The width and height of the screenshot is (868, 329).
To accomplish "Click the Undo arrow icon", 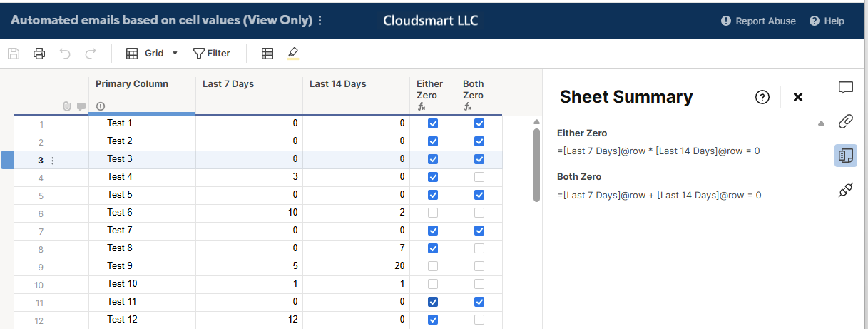I will pyautogui.click(x=65, y=54).
